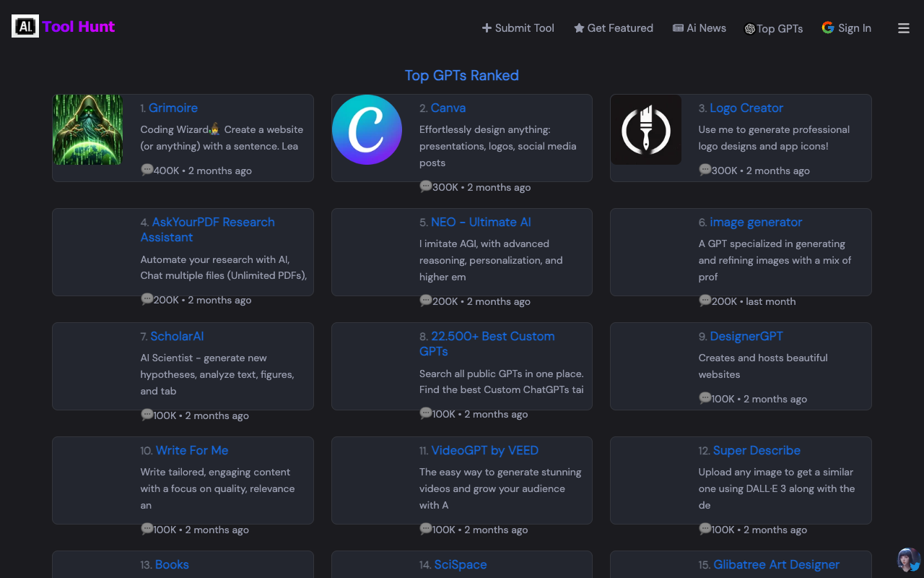Click chat bubble icon on VideoGPT card
The image size is (924, 578).
[426, 529]
